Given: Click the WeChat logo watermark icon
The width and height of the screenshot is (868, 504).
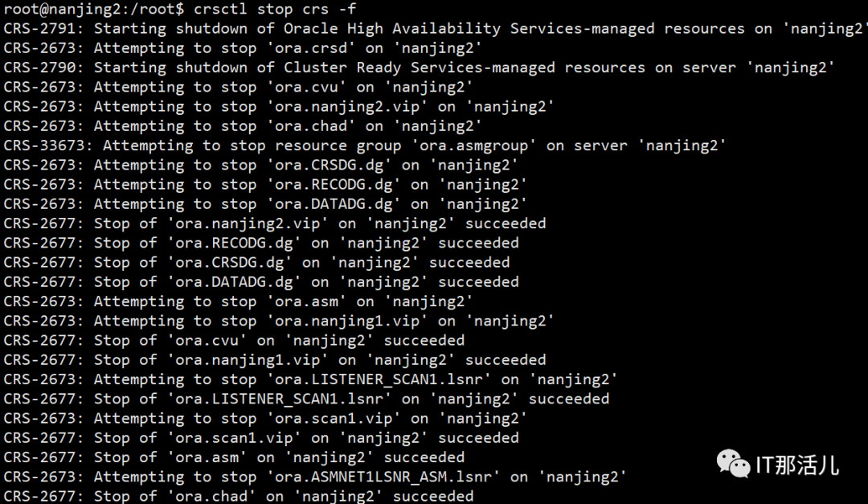Looking at the screenshot, I should point(733,463).
